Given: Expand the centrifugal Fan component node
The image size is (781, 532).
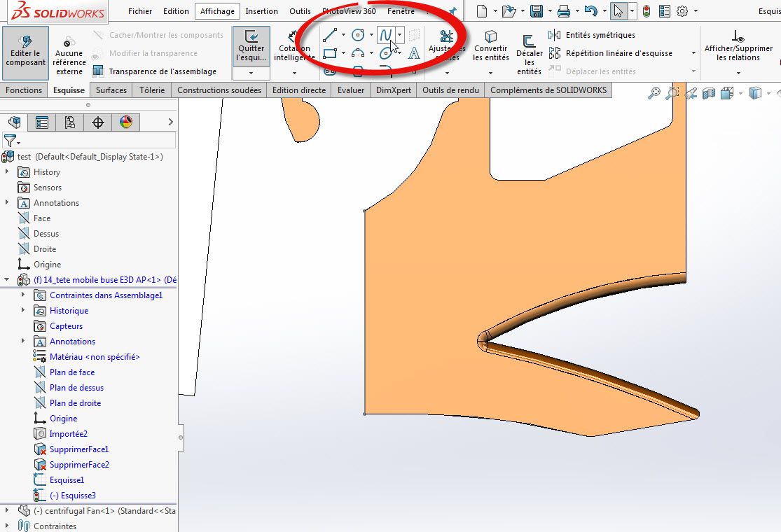Looking at the screenshot, I should [7, 510].
